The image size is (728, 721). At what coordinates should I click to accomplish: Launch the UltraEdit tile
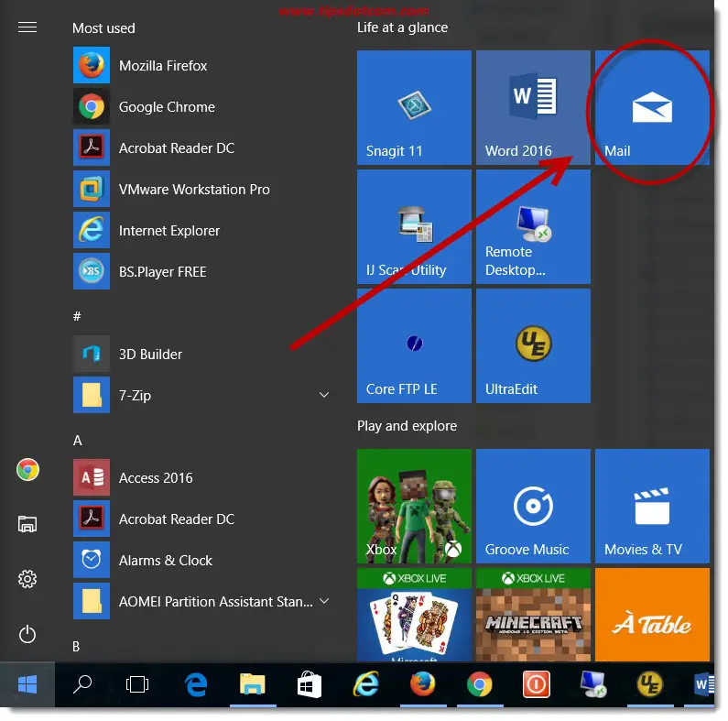point(533,345)
